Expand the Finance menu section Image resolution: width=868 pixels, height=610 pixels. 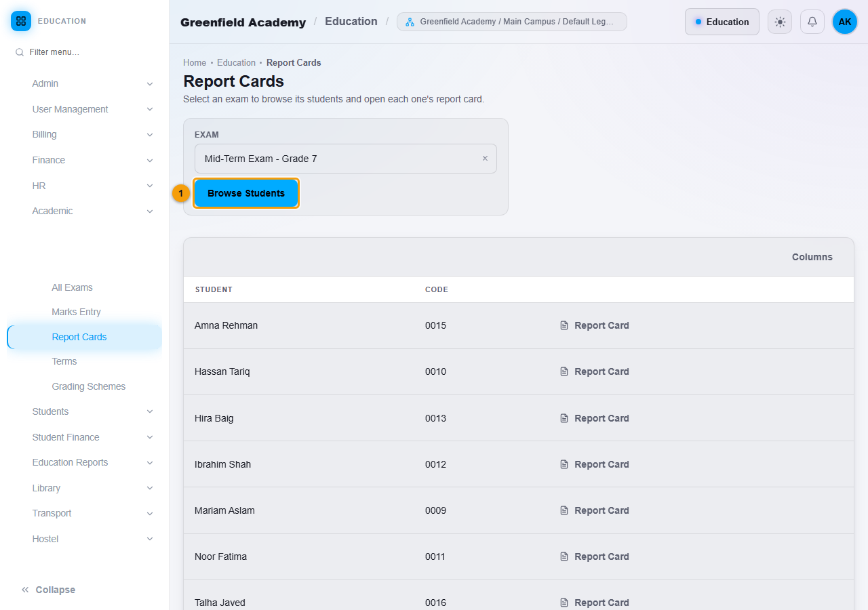tap(85, 160)
